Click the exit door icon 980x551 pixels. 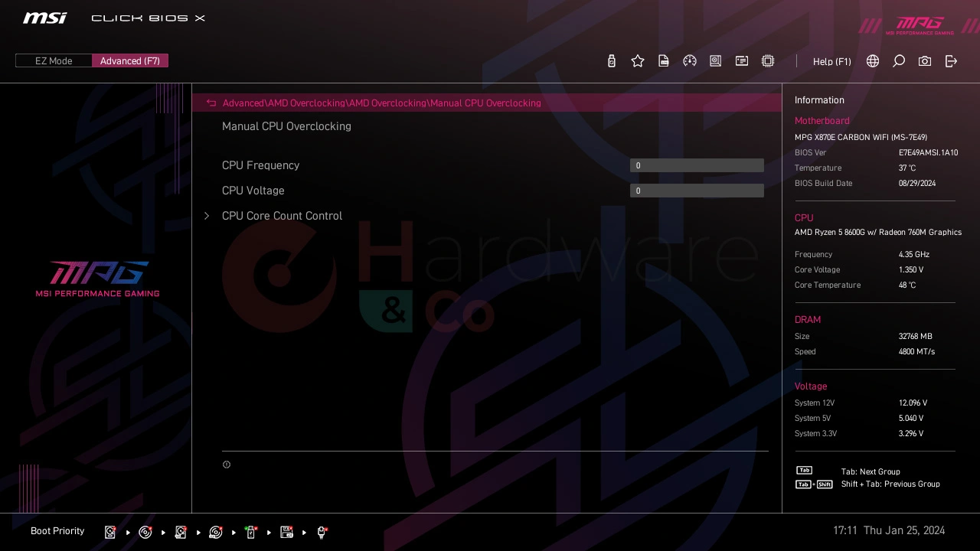[951, 61]
